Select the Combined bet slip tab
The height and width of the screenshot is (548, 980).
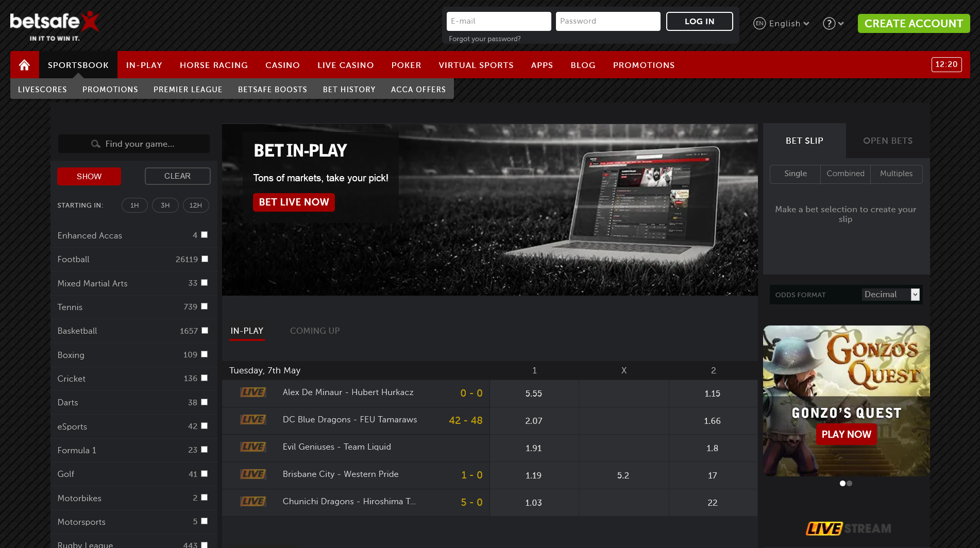[846, 174]
